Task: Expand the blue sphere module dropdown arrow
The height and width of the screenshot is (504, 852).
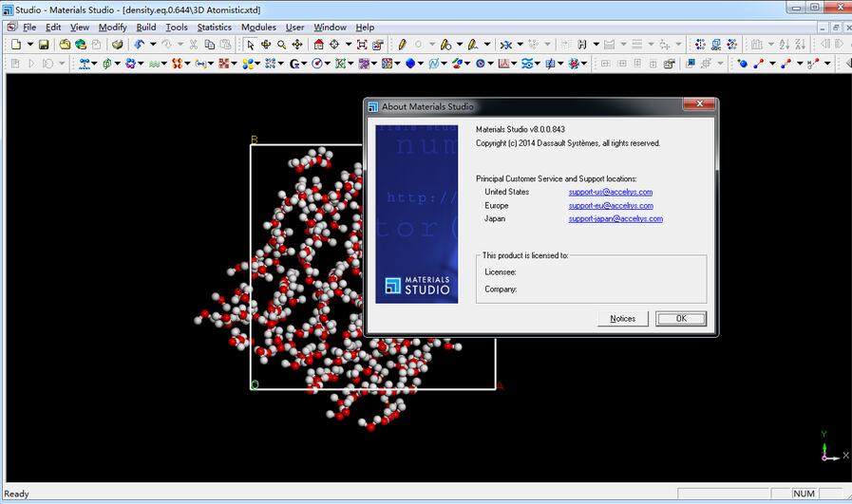Action: (421, 64)
